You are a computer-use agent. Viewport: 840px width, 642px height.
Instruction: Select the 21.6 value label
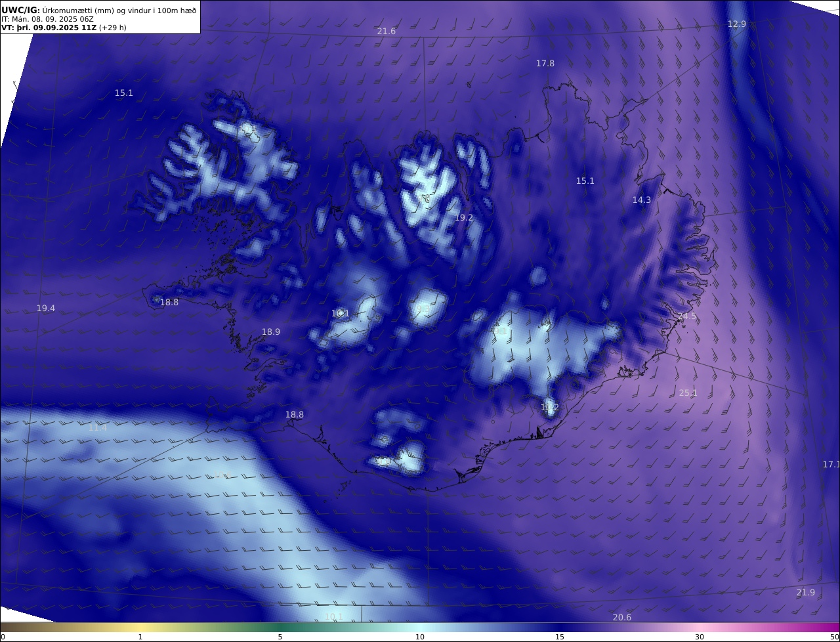387,32
